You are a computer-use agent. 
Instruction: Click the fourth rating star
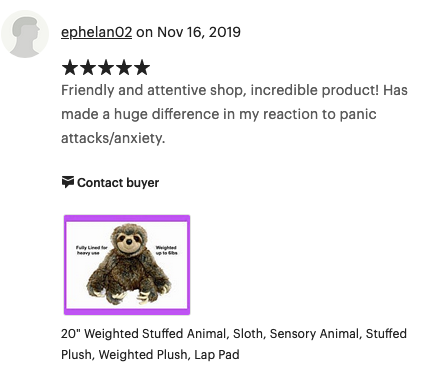coord(124,67)
